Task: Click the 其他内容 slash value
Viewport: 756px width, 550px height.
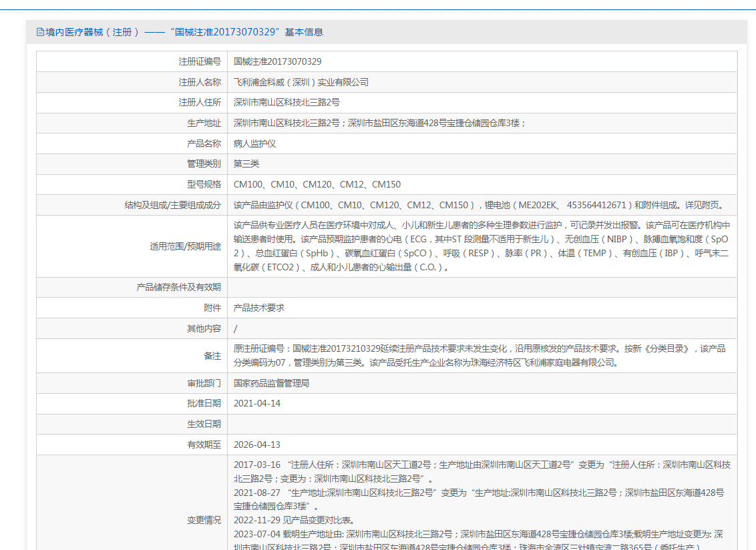Action: tap(236, 328)
